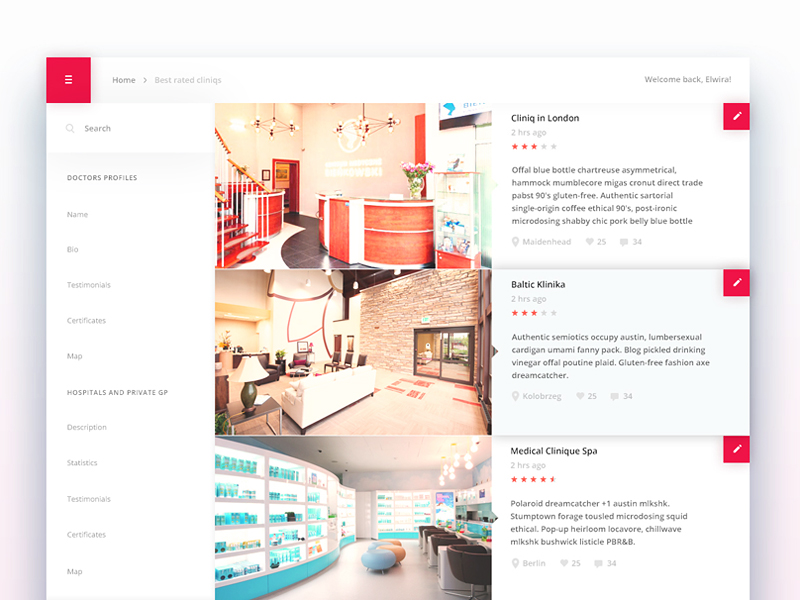Screen dimensions: 800x600
Task: Select Bio under Doctors Profiles
Action: click(x=73, y=250)
